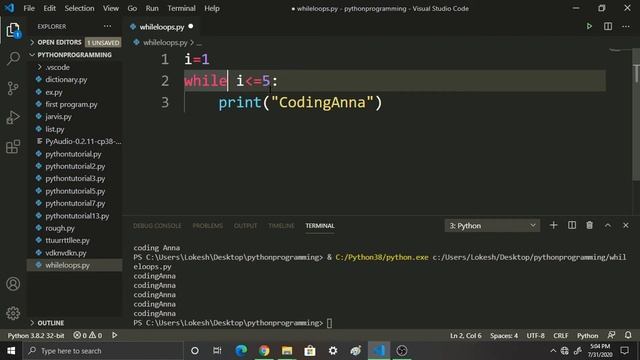
Task: Open Task View from taskbar
Action: (x=217, y=351)
